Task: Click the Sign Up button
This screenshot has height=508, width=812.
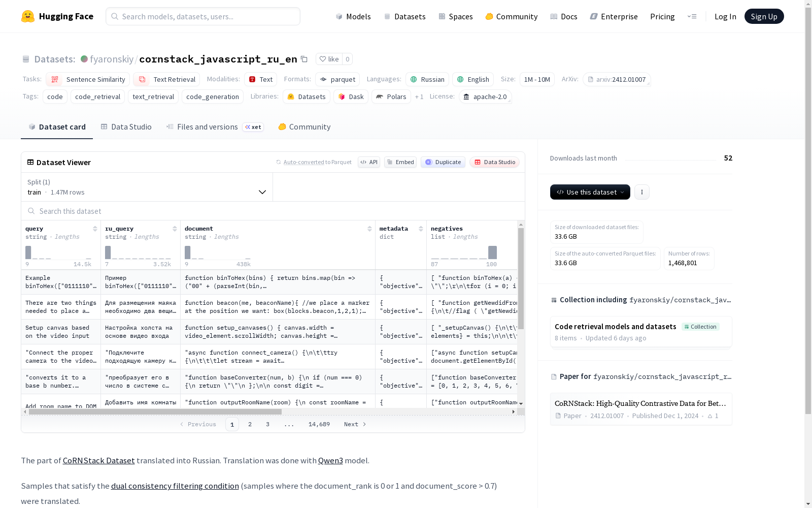Action: pyautogui.click(x=764, y=16)
